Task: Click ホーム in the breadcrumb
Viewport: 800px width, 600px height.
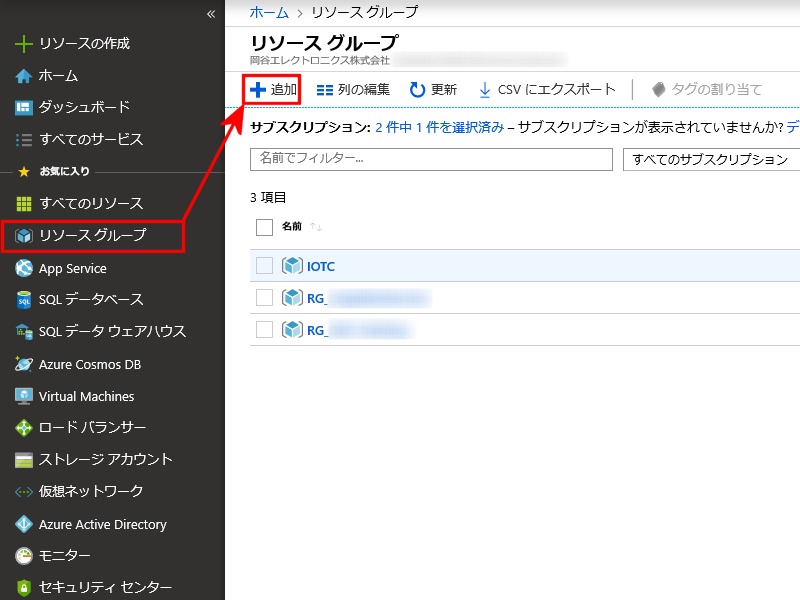Action: (x=268, y=13)
